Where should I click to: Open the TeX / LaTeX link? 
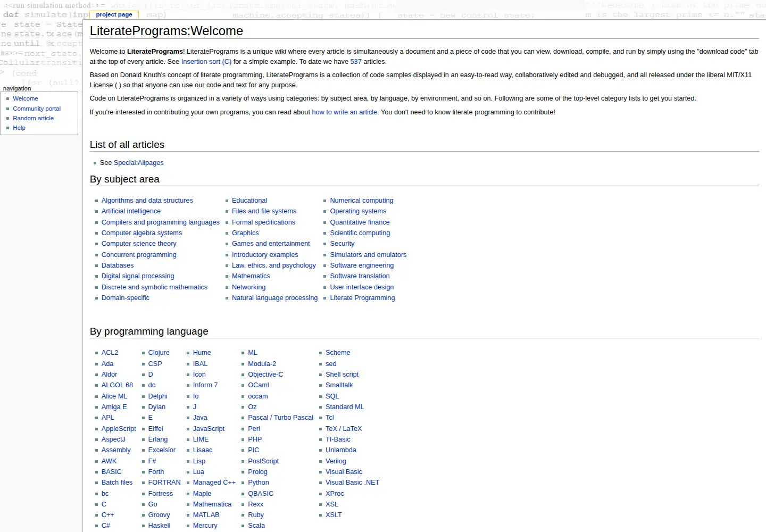click(x=344, y=429)
